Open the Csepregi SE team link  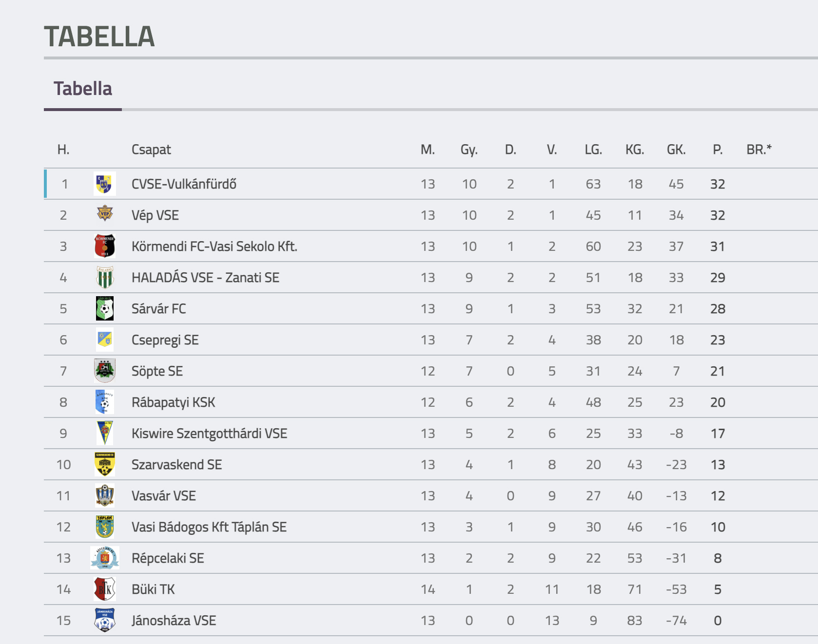(x=165, y=340)
